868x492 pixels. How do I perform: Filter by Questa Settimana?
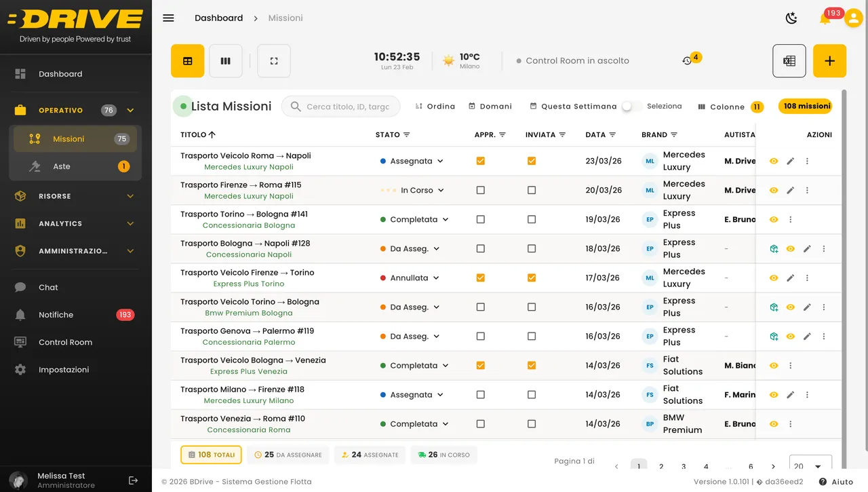pyautogui.click(x=573, y=107)
